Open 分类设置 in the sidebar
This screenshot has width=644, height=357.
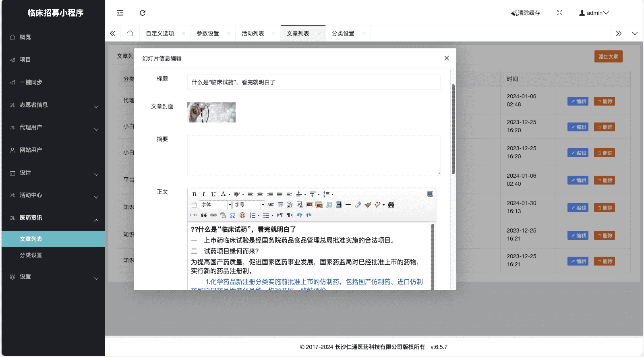click(x=31, y=255)
